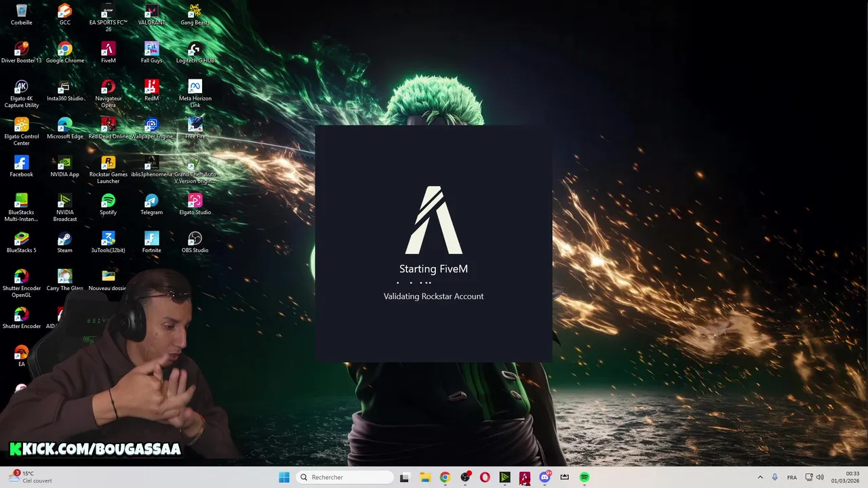Open the iblis3phenomena desktop item
868x488 pixels.
(x=151, y=167)
